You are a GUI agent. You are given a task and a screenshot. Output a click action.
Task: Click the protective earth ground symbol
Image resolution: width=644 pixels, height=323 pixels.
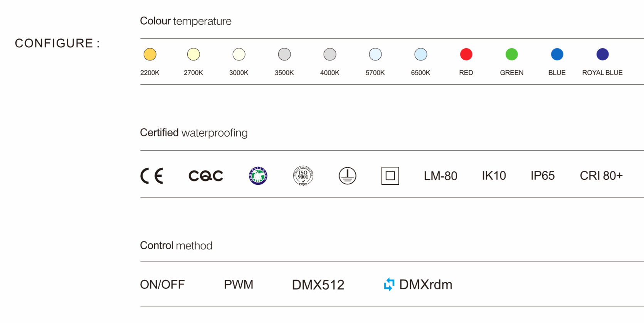348,176
